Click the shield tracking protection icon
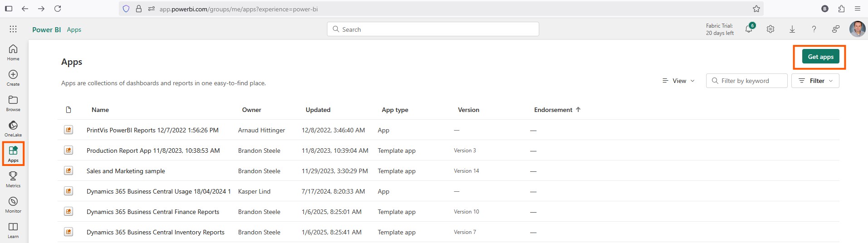The width and height of the screenshot is (868, 243). 126,9
